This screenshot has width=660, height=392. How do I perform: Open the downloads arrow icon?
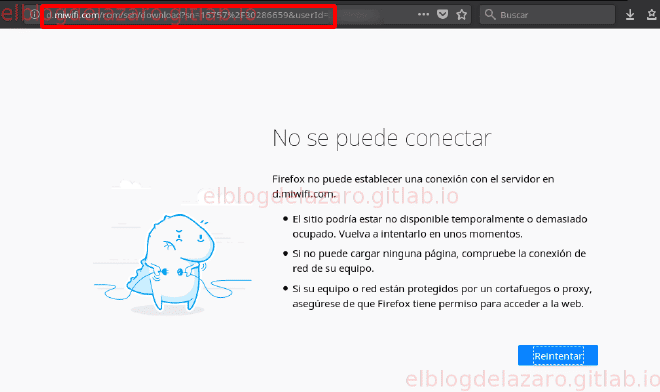630,15
